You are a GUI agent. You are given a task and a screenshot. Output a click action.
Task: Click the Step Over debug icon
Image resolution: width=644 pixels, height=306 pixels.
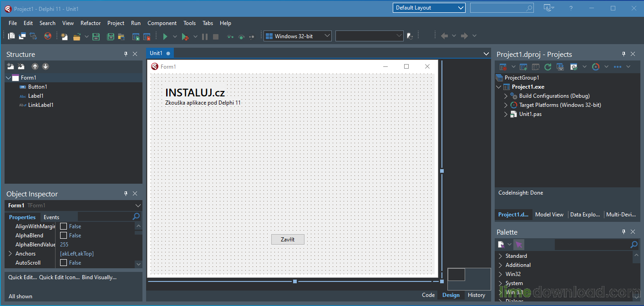(x=241, y=36)
